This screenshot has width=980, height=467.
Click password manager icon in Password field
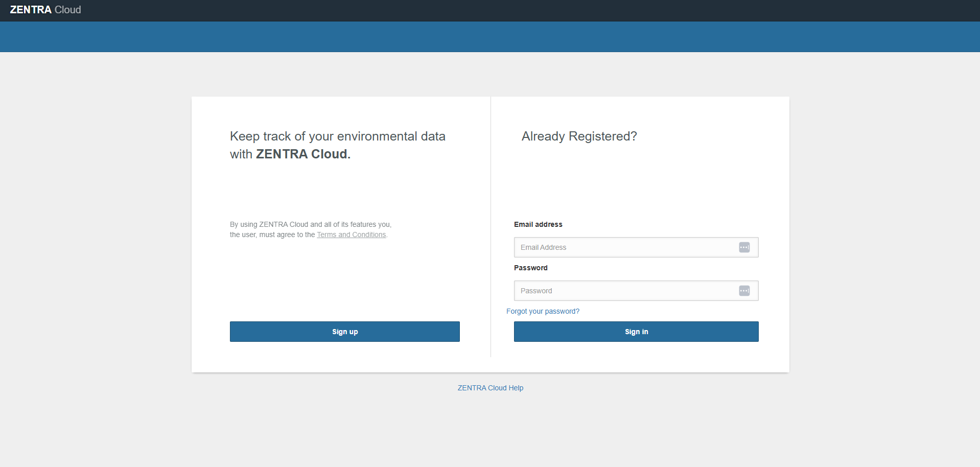coord(744,291)
